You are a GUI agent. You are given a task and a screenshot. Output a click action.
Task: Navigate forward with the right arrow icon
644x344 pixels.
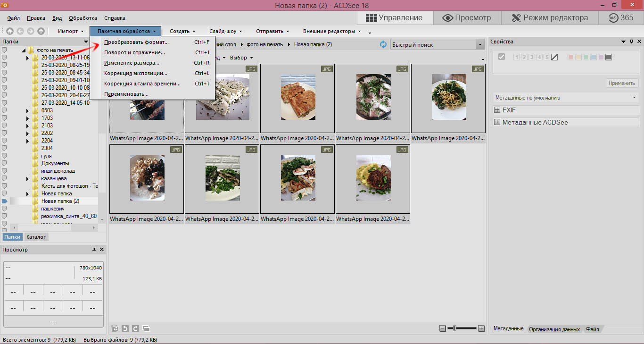[x=31, y=31]
